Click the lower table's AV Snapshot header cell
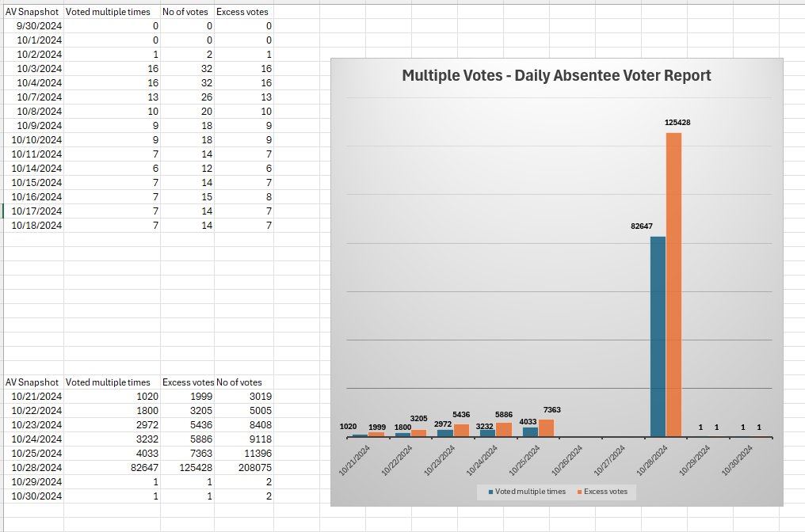The width and height of the screenshot is (805, 532). (33, 382)
